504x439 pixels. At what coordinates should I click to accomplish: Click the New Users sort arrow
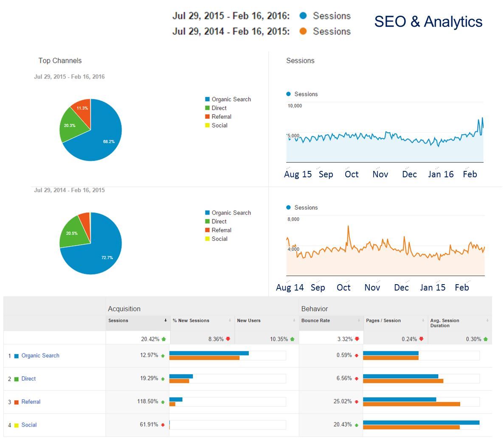pyautogui.click(x=294, y=320)
